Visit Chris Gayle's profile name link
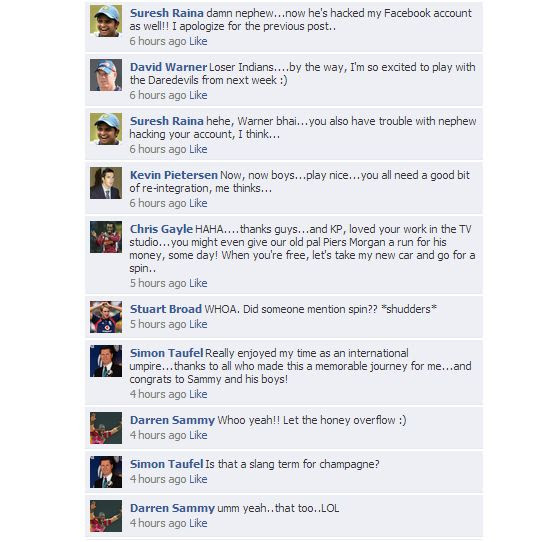 coord(161,229)
